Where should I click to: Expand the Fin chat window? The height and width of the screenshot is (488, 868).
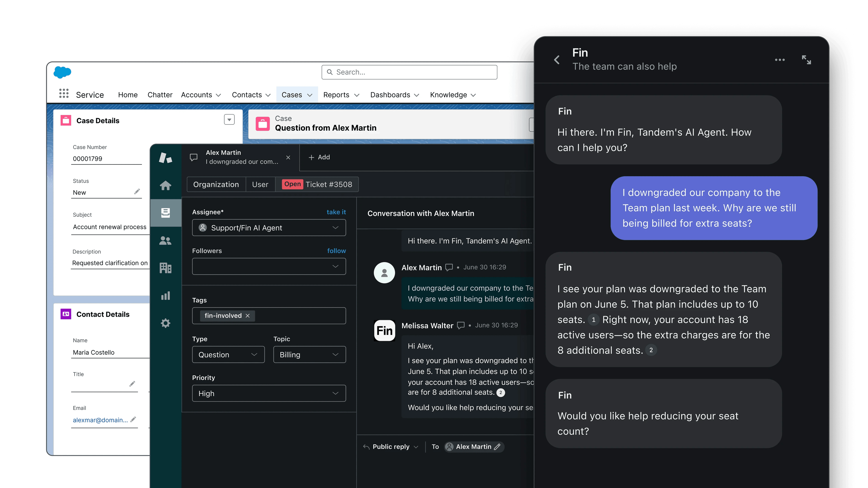click(806, 60)
